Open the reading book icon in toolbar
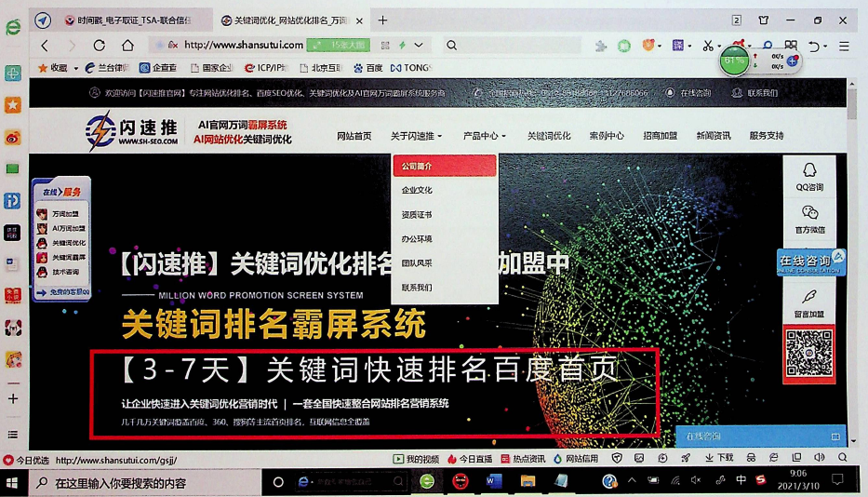Screen dimensions: 868x497 791,45
